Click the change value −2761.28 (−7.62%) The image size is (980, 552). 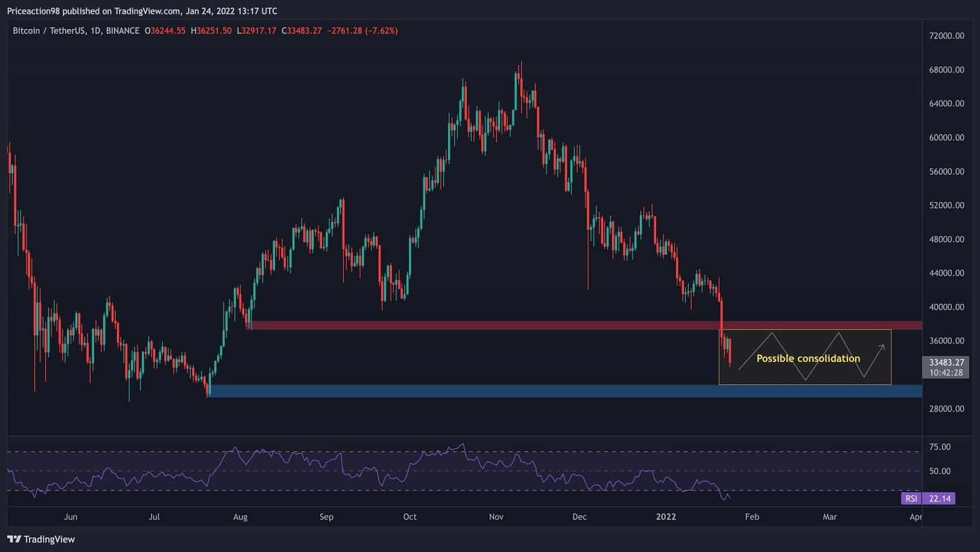362,31
